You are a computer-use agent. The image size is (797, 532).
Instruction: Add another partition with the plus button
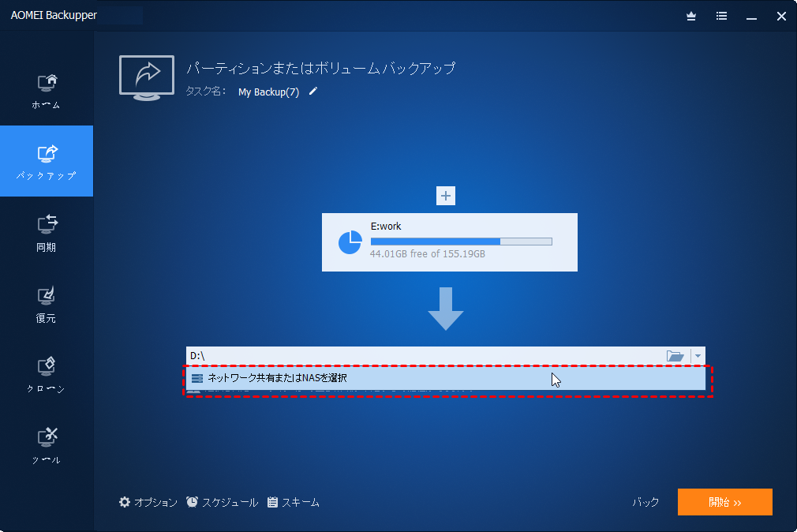tap(446, 196)
